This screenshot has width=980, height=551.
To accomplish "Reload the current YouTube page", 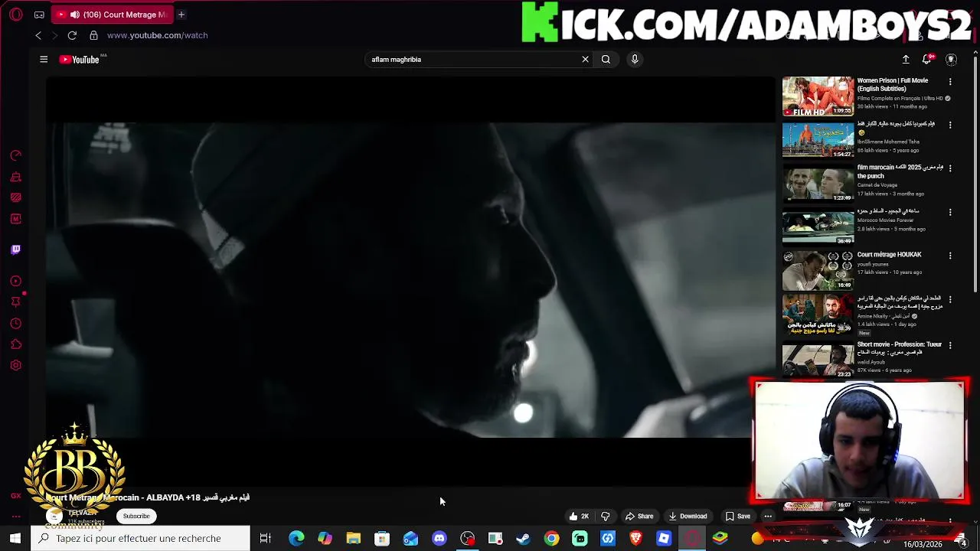I will (72, 35).
